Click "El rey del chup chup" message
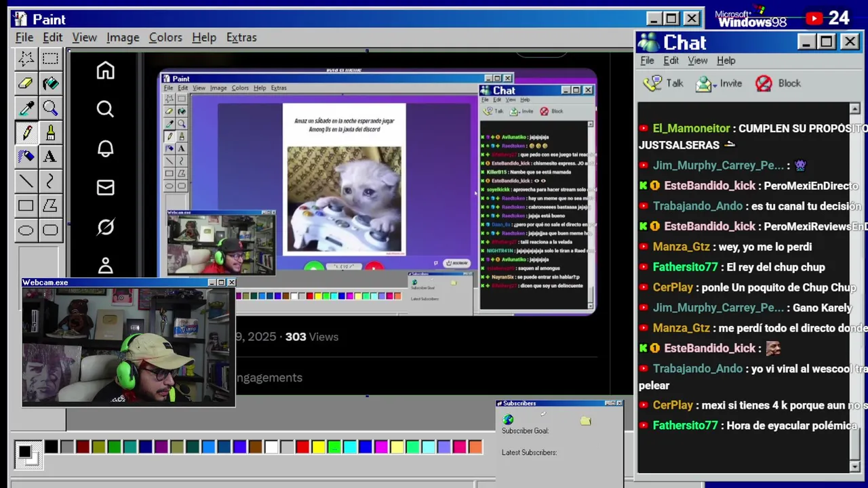This screenshot has height=488, width=868. tap(776, 267)
